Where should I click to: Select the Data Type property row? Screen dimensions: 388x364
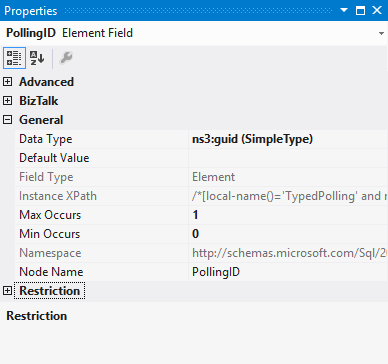tap(201, 139)
